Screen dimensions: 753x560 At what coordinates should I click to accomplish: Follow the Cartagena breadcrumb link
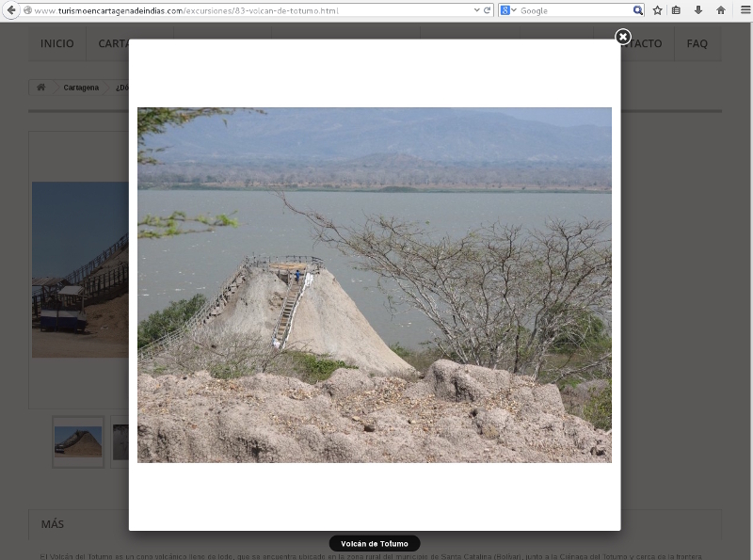click(81, 88)
